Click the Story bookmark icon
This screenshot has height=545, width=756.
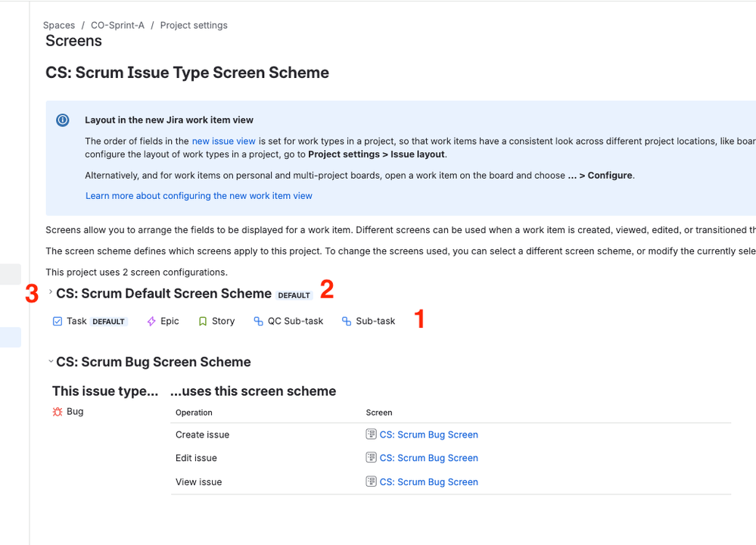(203, 321)
